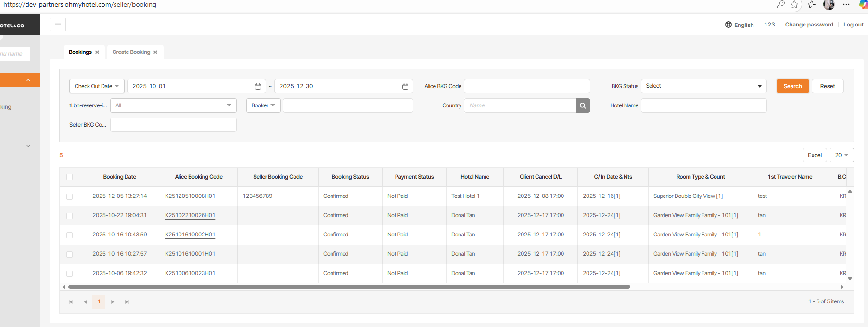The width and height of the screenshot is (868, 327).
Task: Click the horizontal table scrollbar
Action: [349, 287]
